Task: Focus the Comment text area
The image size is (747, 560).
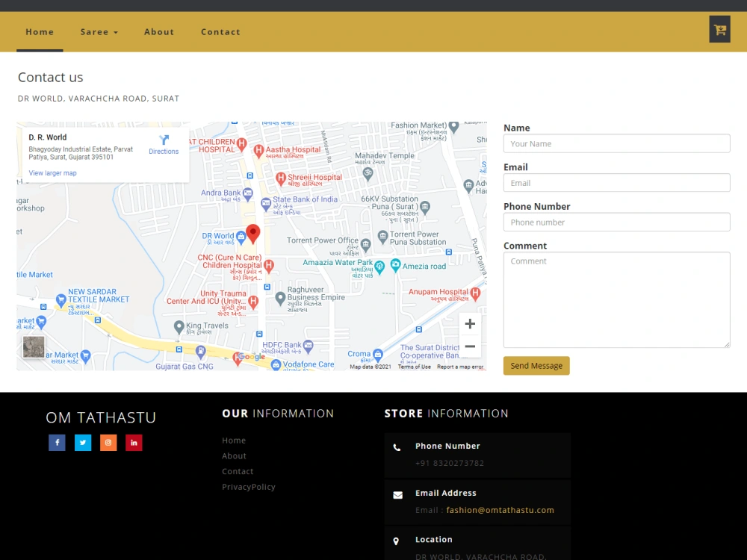Action: tap(616, 300)
